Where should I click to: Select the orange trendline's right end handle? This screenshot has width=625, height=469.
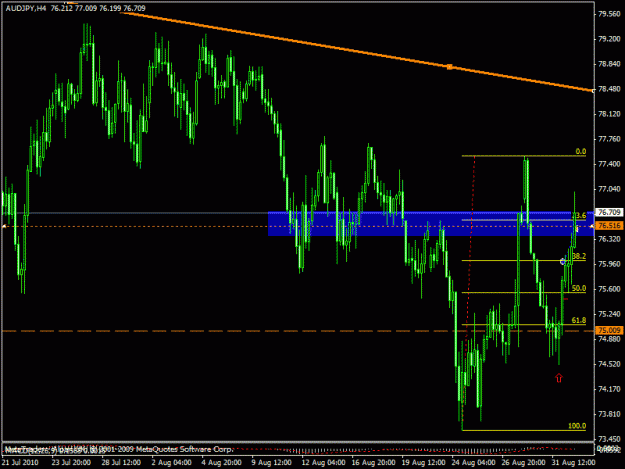(593, 91)
